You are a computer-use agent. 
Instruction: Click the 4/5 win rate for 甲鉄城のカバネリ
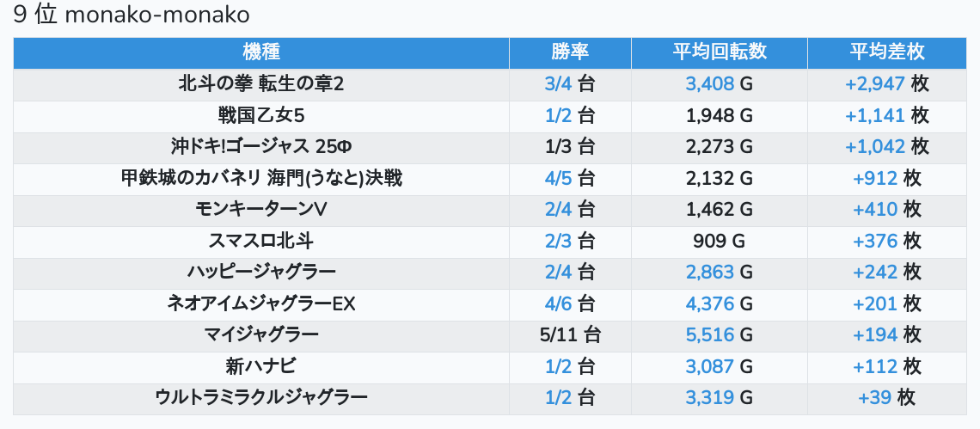pos(558,178)
